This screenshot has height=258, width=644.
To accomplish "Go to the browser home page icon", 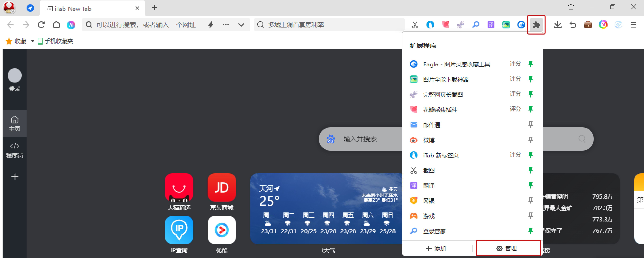I will tap(57, 25).
